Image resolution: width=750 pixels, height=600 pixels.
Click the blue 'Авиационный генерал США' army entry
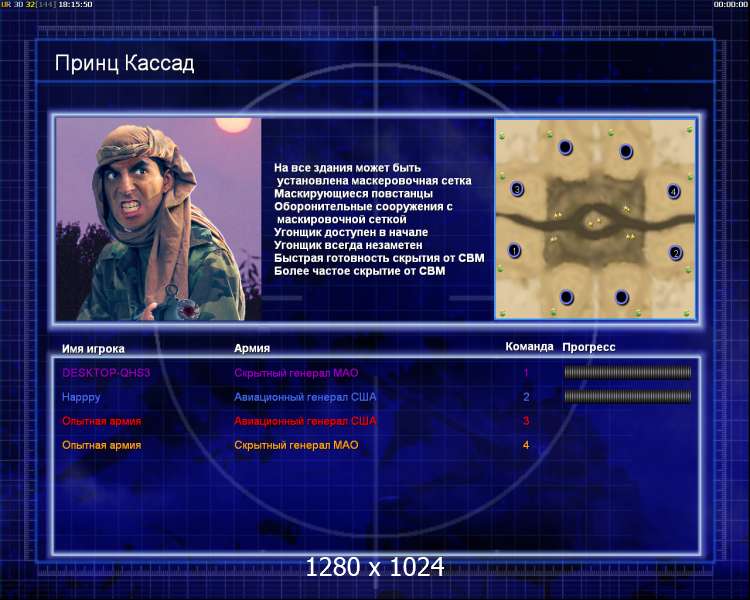[305, 397]
